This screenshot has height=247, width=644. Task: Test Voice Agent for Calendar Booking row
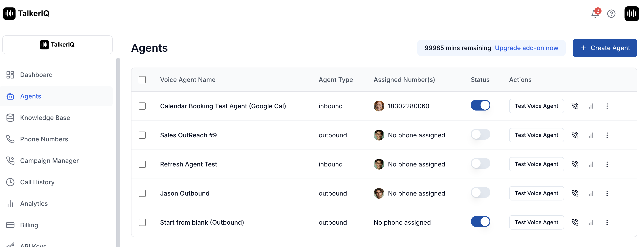point(536,106)
